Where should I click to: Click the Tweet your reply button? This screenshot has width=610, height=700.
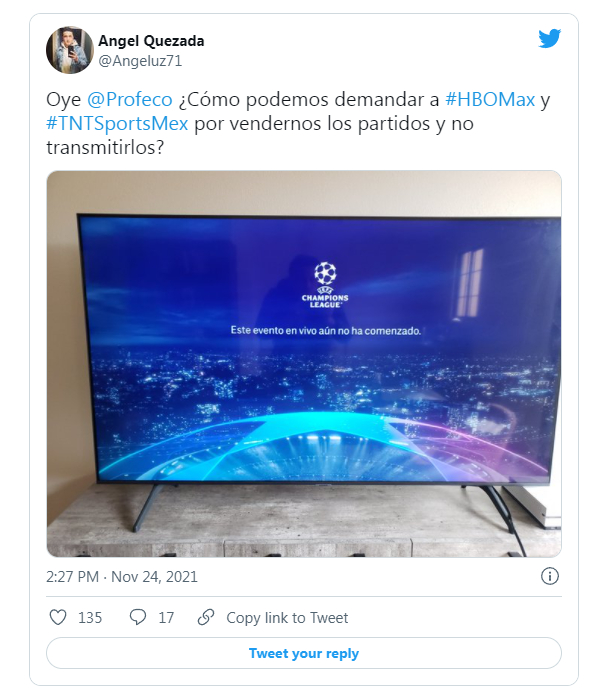[x=304, y=653]
